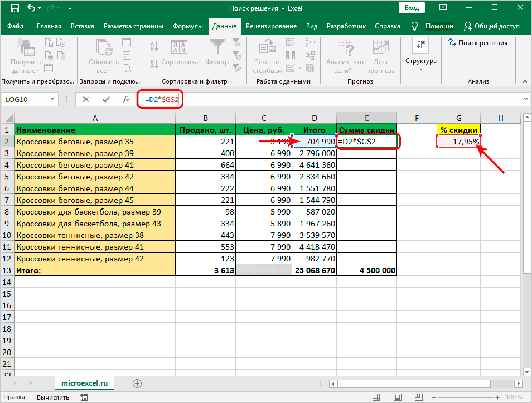
Task: Open Insert Function fx dialog
Action: [x=127, y=99]
